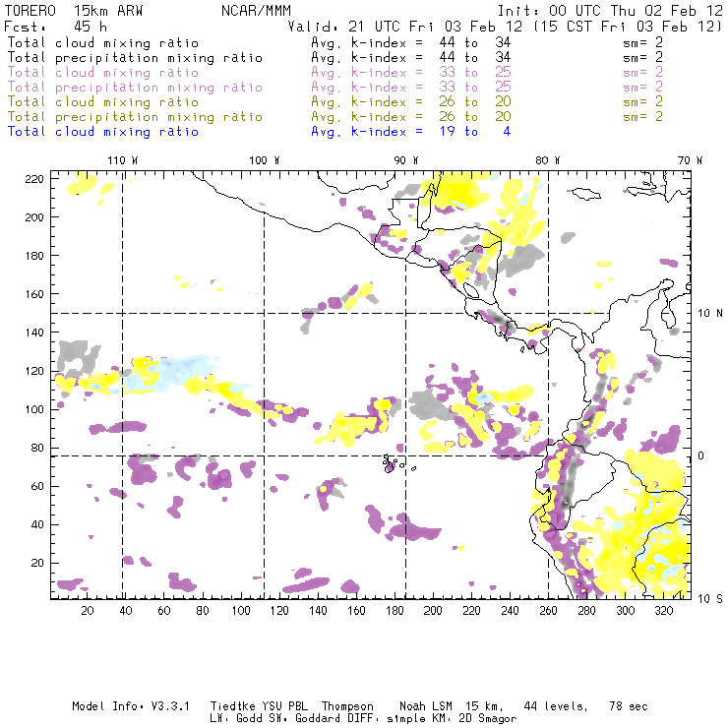Select the purple "Total precipitation mixing ratio" legend line
728x728 pixels.
[x=135, y=88]
